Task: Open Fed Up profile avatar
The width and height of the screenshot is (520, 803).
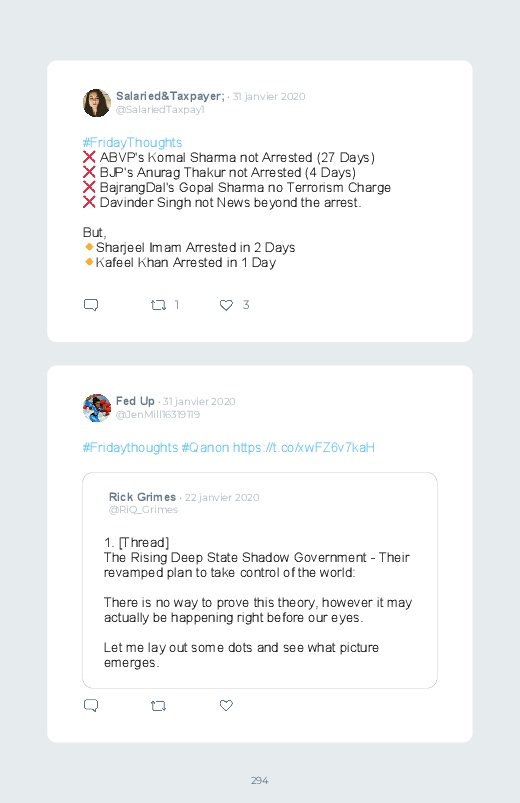Action: point(97,408)
